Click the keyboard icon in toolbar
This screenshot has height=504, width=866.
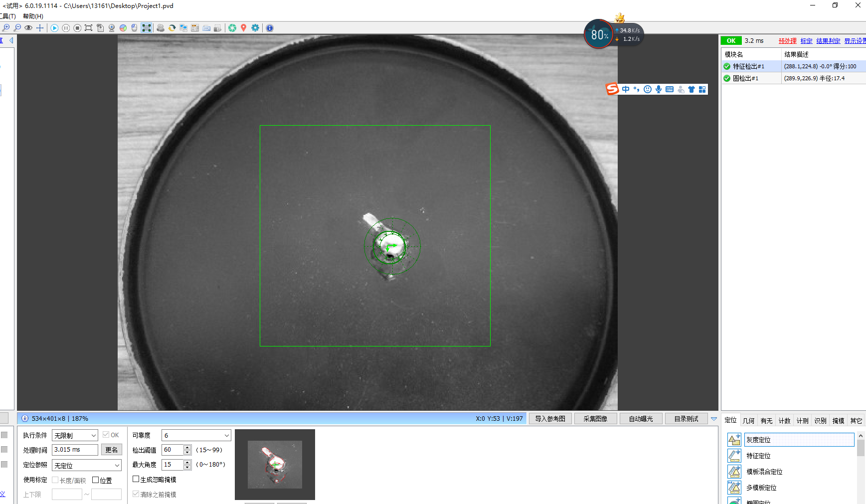click(206, 28)
